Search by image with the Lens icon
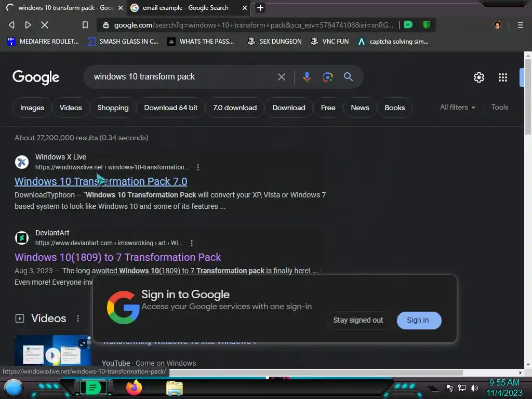 [327, 77]
